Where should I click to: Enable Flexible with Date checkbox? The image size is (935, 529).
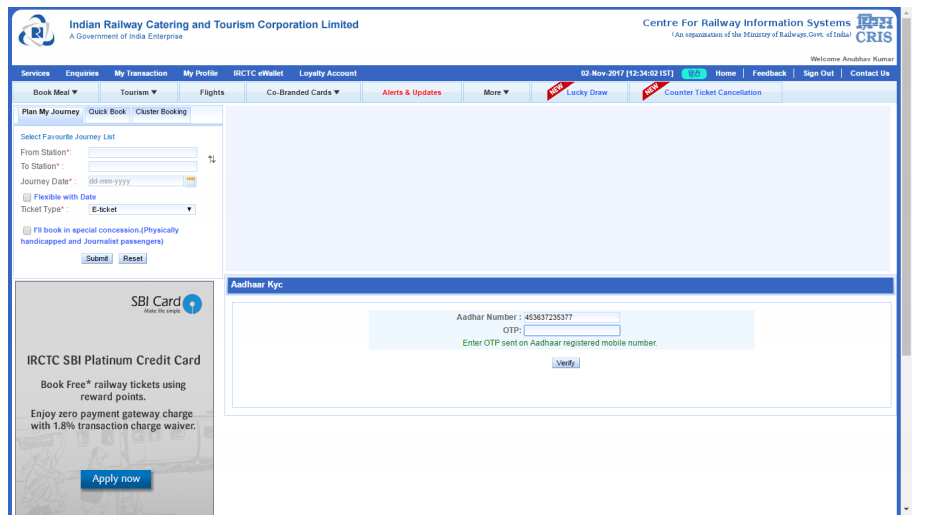pyautogui.click(x=27, y=197)
